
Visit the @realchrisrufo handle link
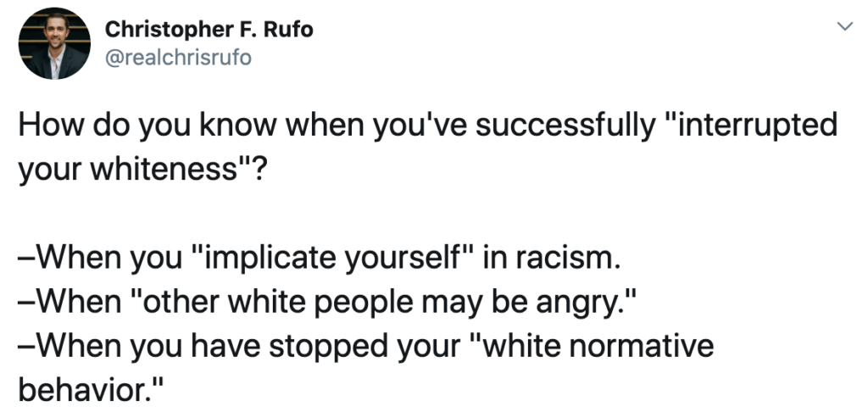tap(178, 57)
